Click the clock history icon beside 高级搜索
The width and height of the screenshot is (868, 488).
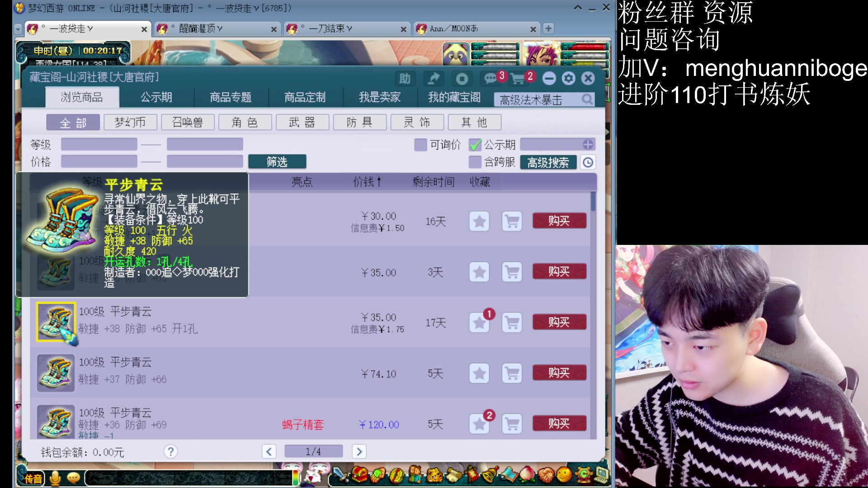[588, 162]
